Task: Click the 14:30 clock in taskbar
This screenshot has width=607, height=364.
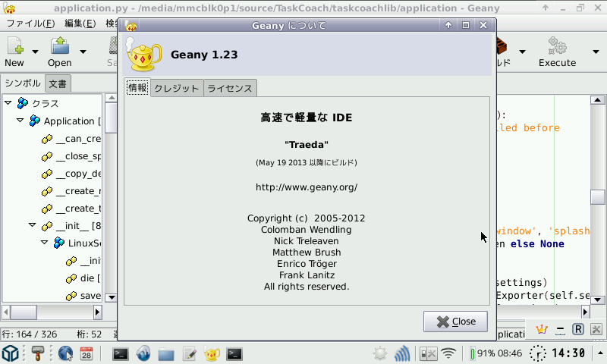Action: 568,353
